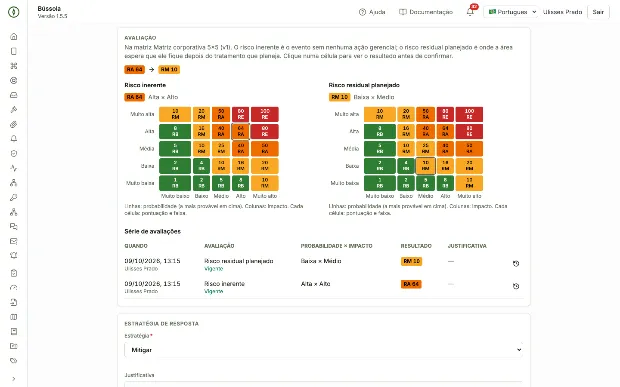Select residual risk Média × Muito baixo cell

380,148
